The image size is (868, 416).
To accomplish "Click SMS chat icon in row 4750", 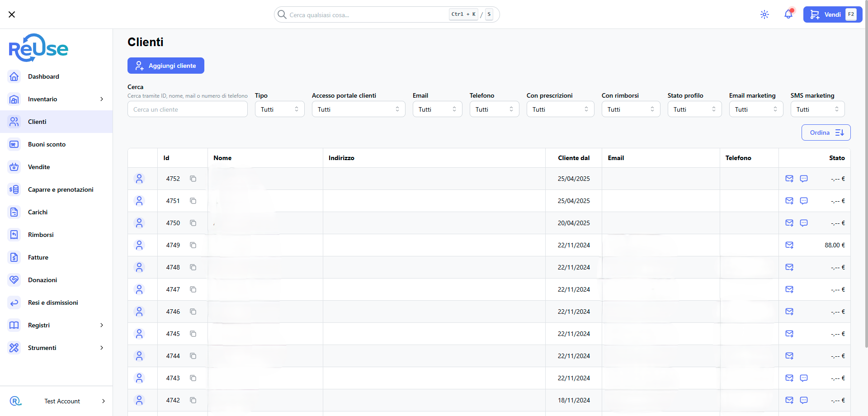I will [804, 223].
